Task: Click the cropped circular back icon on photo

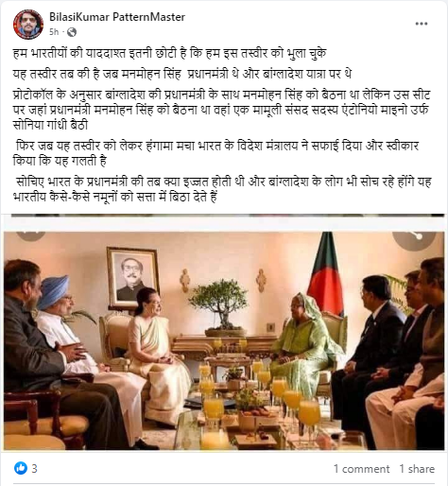Action: [x=30, y=236]
